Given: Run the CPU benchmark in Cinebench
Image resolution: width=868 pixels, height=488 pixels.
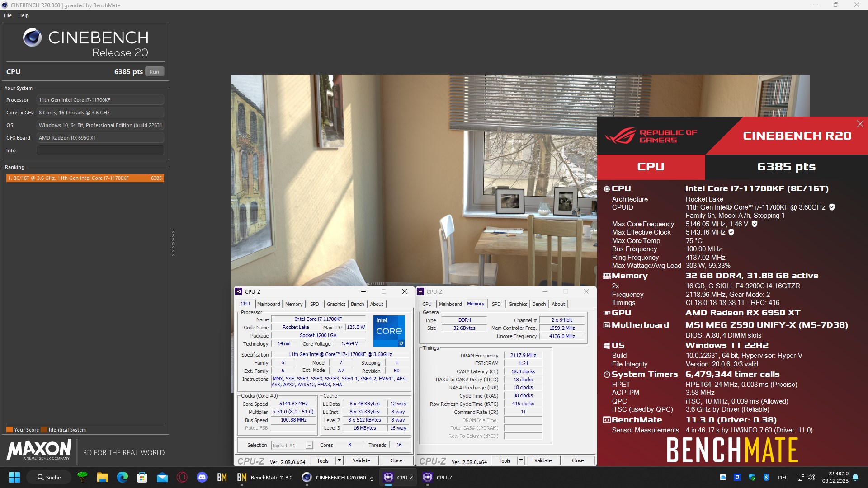Looking at the screenshot, I should point(154,71).
